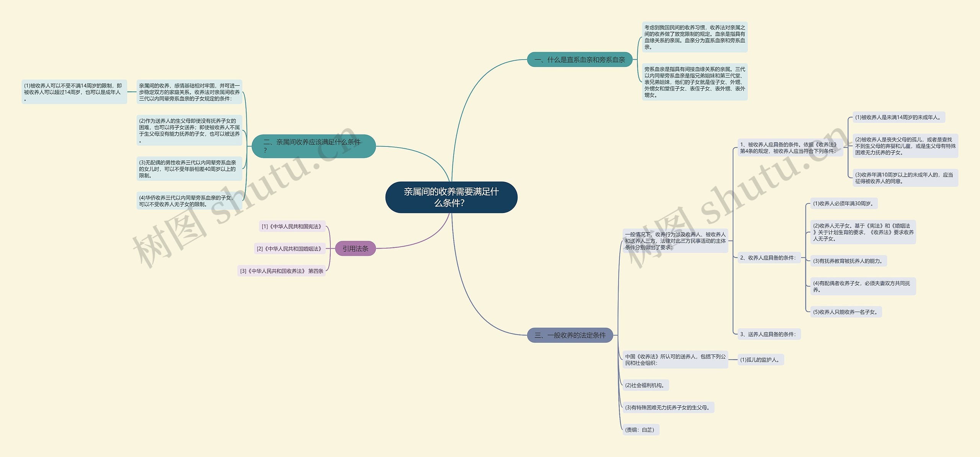Select the (3)有特殊困难无力抚养子女的生父母 node
Image resolution: width=980 pixels, height=457 pixels.
[x=668, y=408]
